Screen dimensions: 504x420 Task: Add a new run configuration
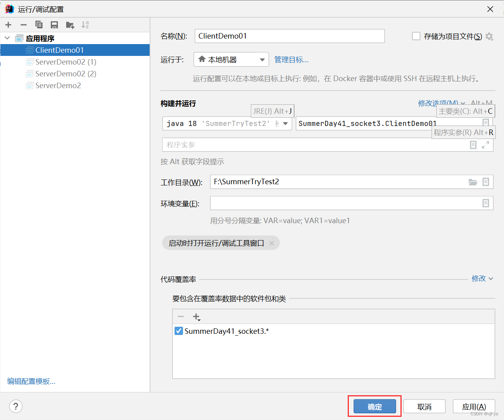[x=8, y=25]
